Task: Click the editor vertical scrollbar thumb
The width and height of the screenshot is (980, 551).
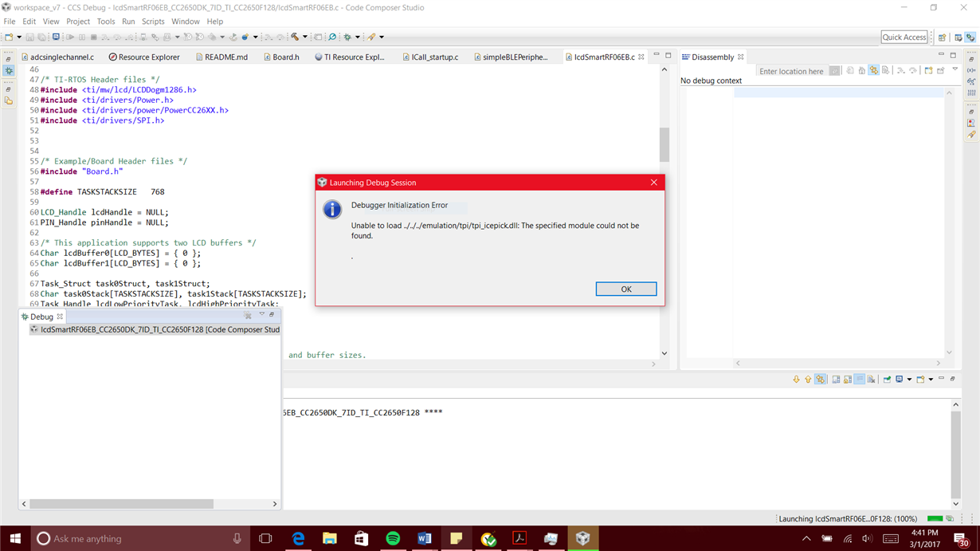Action: [x=664, y=145]
